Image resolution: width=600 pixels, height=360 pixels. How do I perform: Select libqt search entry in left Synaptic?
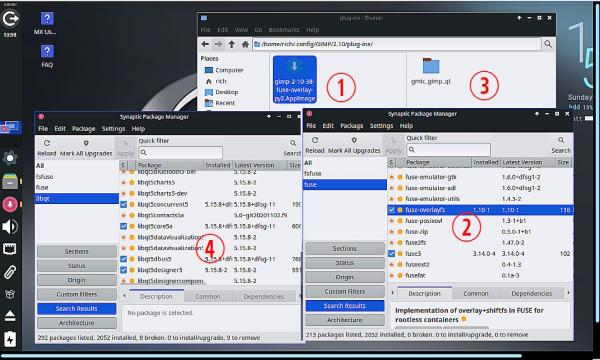click(x=77, y=198)
